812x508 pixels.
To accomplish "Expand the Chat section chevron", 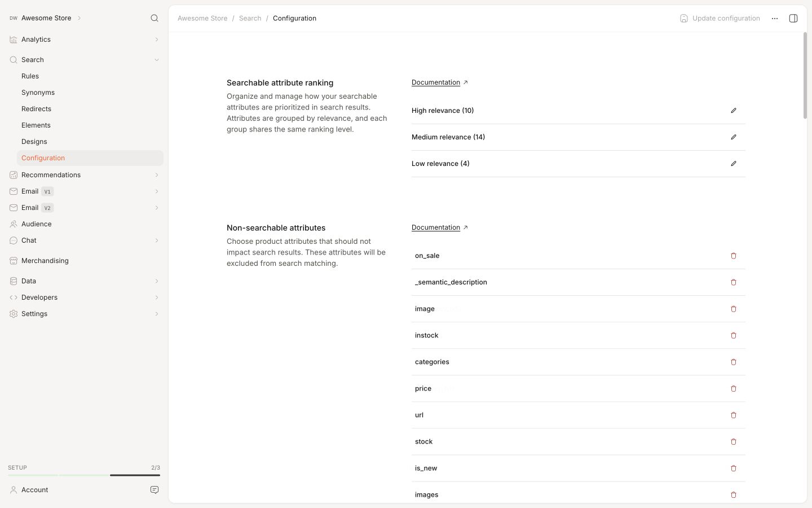I will (157, 240).
